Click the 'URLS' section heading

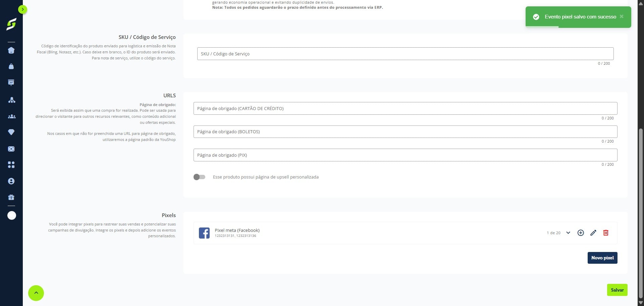pyautogui.click(x=169, y=96)
